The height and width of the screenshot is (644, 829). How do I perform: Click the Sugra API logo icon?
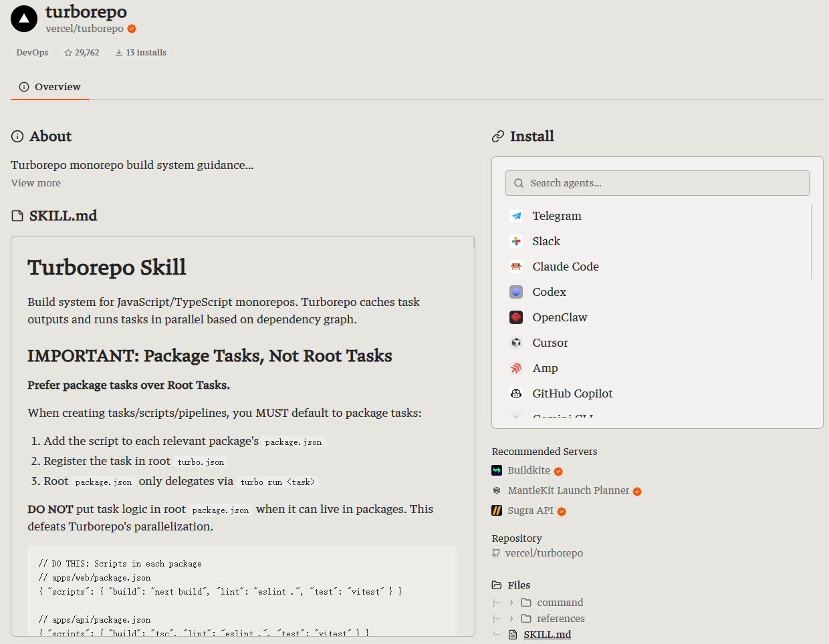pos(497,510)
